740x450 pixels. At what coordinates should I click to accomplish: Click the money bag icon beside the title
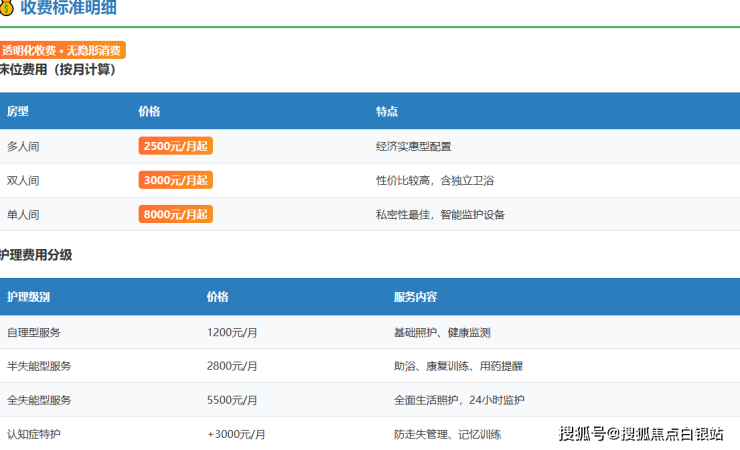click(x=7, y=9)
